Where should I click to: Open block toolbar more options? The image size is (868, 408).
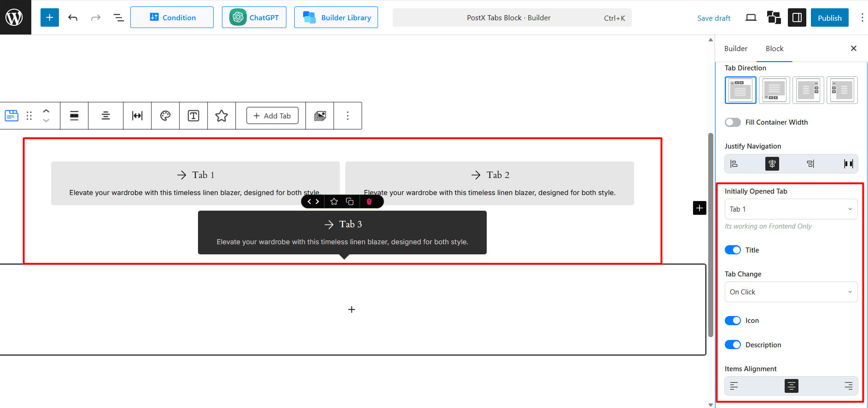pyautogui.click(x=348, y=116)
